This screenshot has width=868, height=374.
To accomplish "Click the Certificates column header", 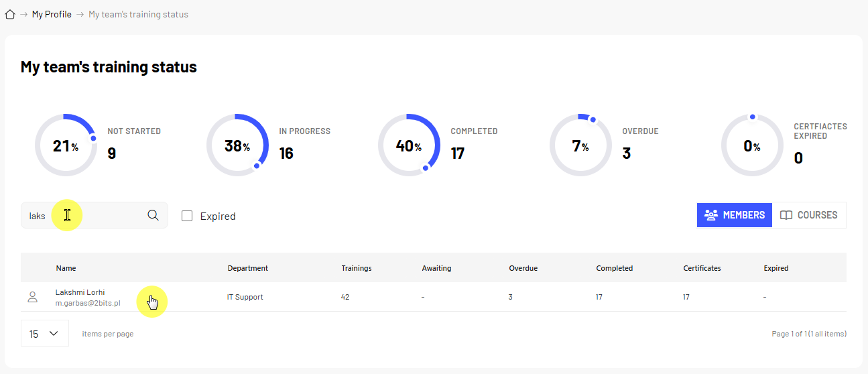I will (x=702, y=268).
